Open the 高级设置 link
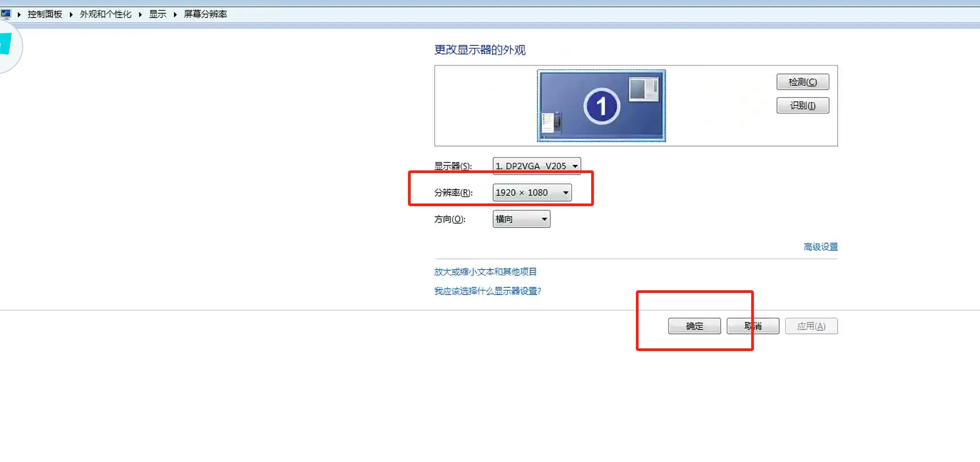Screen dimensions: 980x462 (x=820, y=247)
